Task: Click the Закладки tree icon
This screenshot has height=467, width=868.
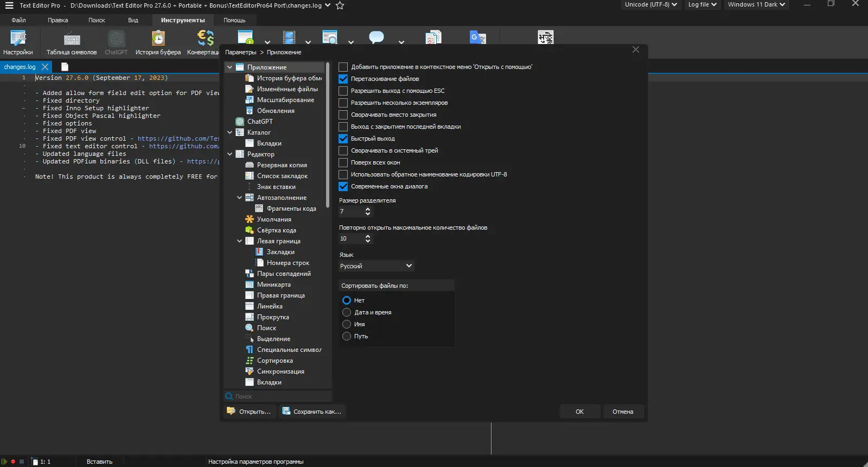Action: (x=259, y=252)
